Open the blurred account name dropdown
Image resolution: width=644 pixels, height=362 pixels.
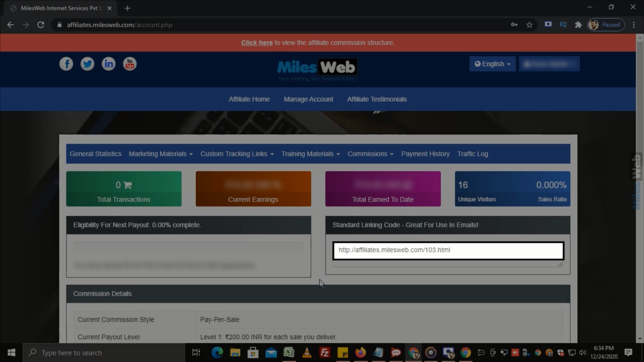549,64
